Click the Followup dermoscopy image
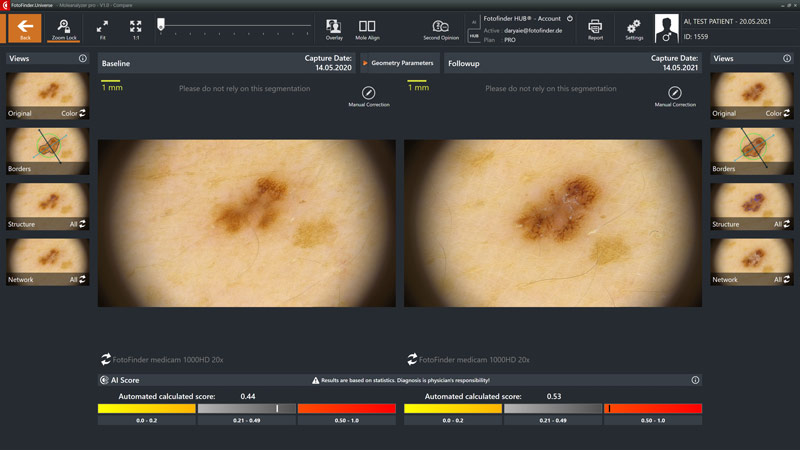The width and height of the screenshot is (800, 450). [553, 223]
